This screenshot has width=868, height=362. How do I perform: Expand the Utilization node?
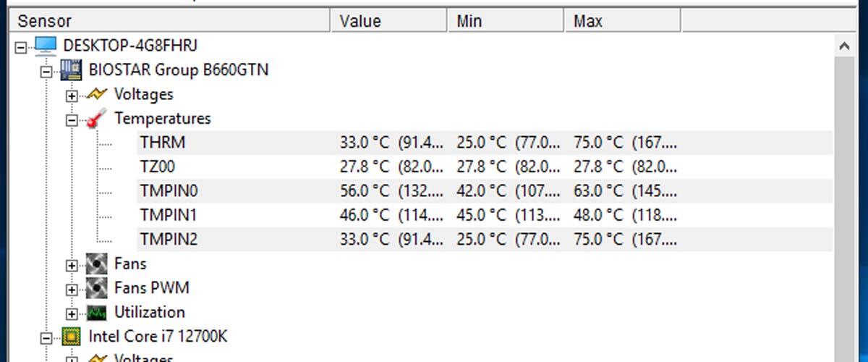click(72, 314)
